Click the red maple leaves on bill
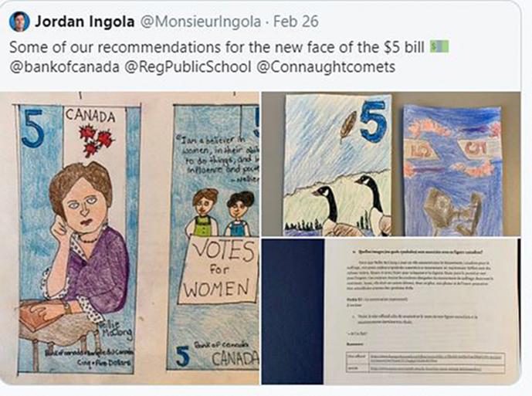 click(x=96, y=140)
